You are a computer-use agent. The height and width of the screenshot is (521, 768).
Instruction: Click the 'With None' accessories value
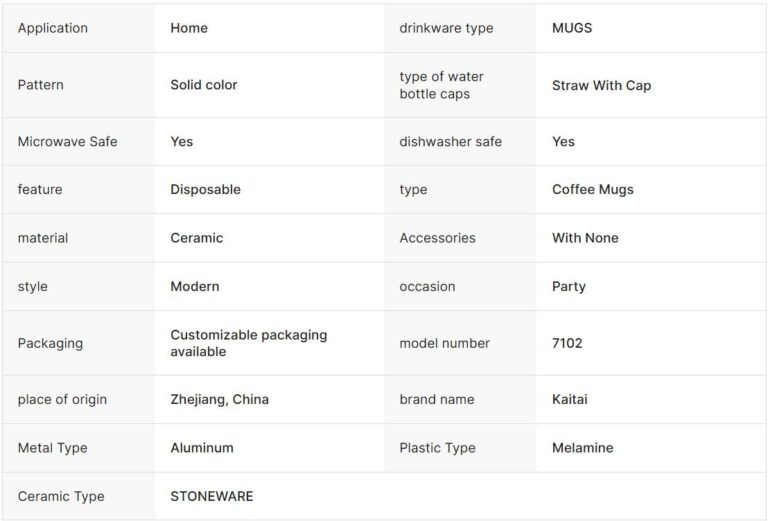(585, 238)
